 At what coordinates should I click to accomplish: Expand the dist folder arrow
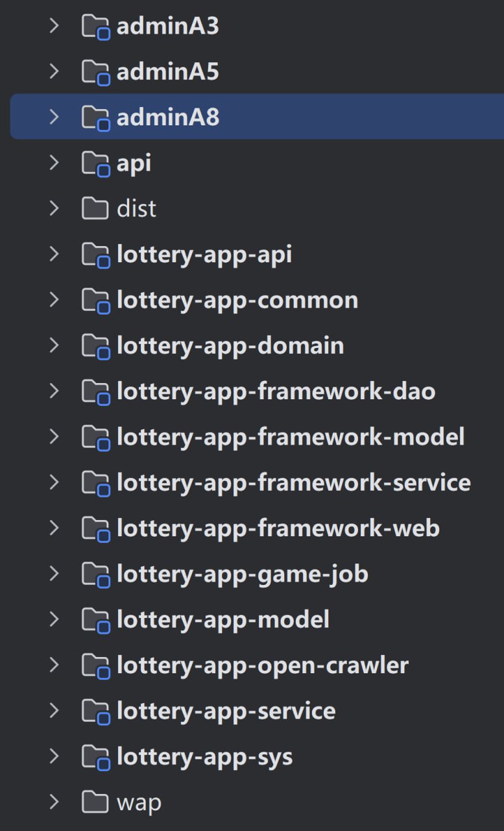pyautogui.click(x=54, y=209)
